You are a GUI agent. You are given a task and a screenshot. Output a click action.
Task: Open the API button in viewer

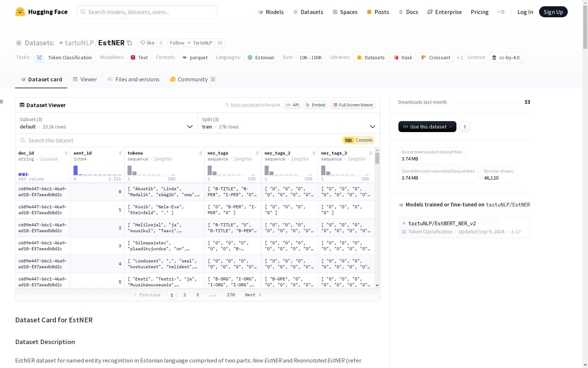293,105
